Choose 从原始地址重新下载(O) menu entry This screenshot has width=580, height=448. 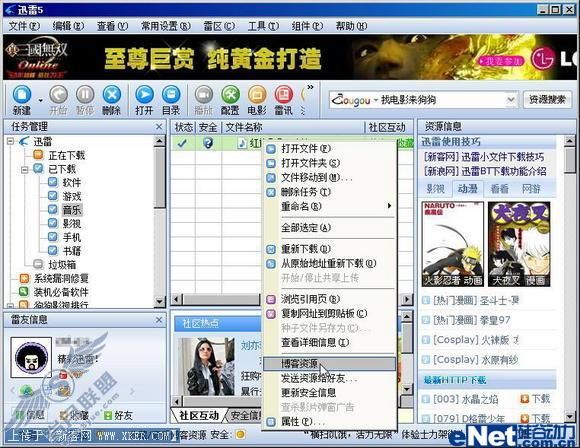[x=329, y=263]
